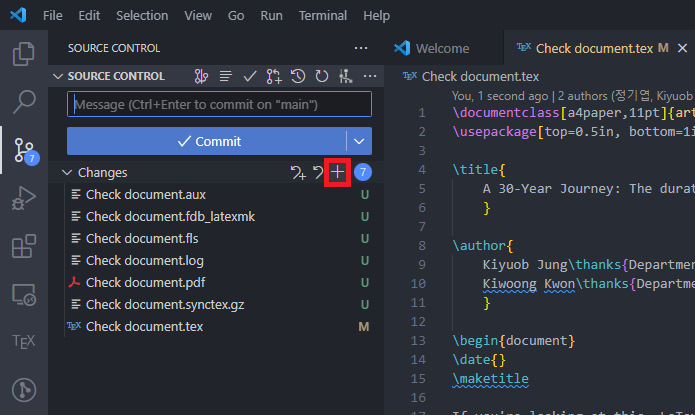695x415 pixels.
Task: Open the TeX (LaTeX Workshop) view
Action: click(x=23, y=342)
